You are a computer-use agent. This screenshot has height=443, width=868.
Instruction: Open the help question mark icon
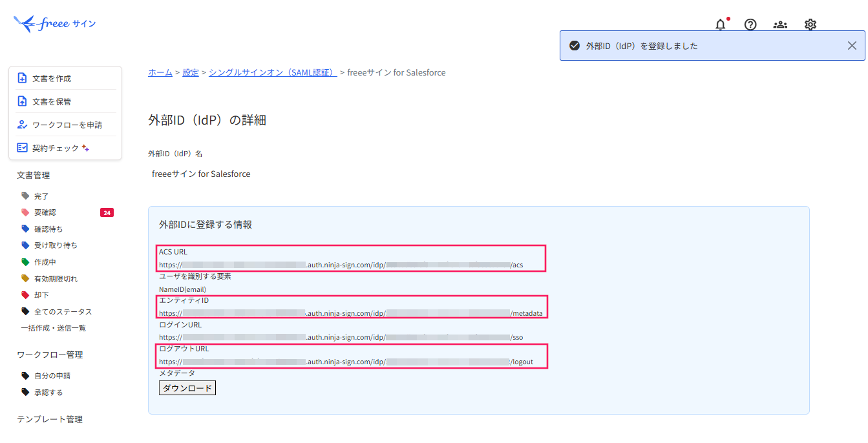pos(750,25)
